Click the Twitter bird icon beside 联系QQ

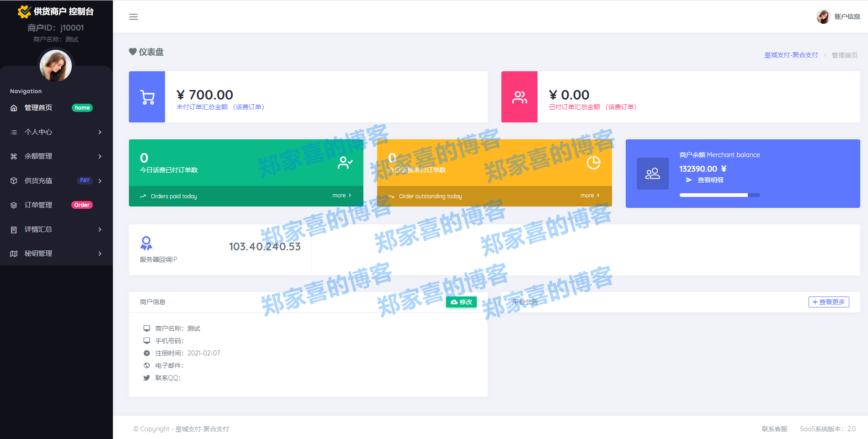point(147,378)
